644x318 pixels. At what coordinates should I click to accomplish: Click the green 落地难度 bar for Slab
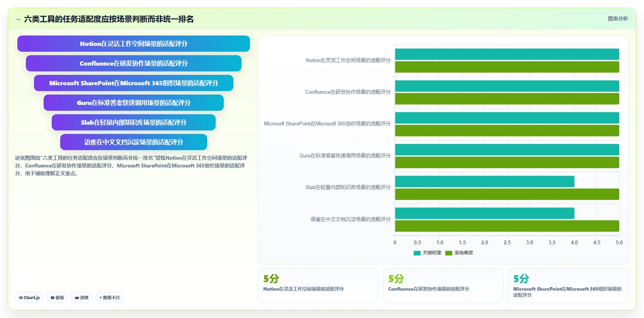click(x=507, y=194)
